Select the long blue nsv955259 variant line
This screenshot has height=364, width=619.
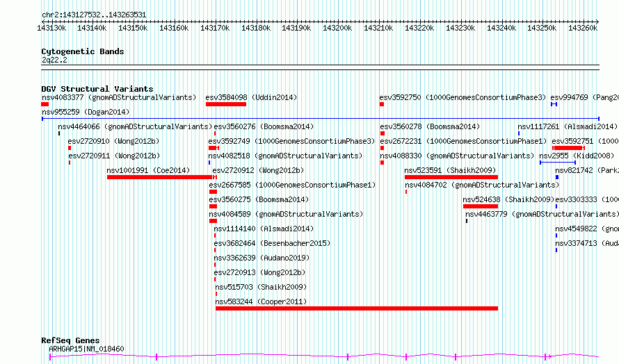[x=321, y=119]
